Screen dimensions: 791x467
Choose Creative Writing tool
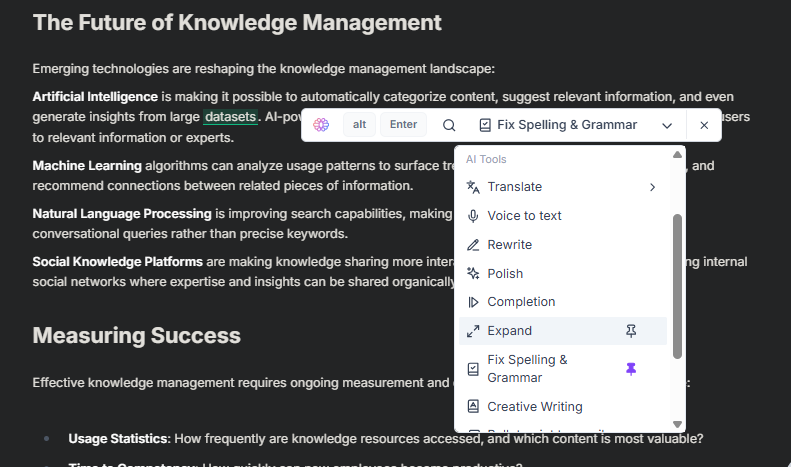point(562,406)
